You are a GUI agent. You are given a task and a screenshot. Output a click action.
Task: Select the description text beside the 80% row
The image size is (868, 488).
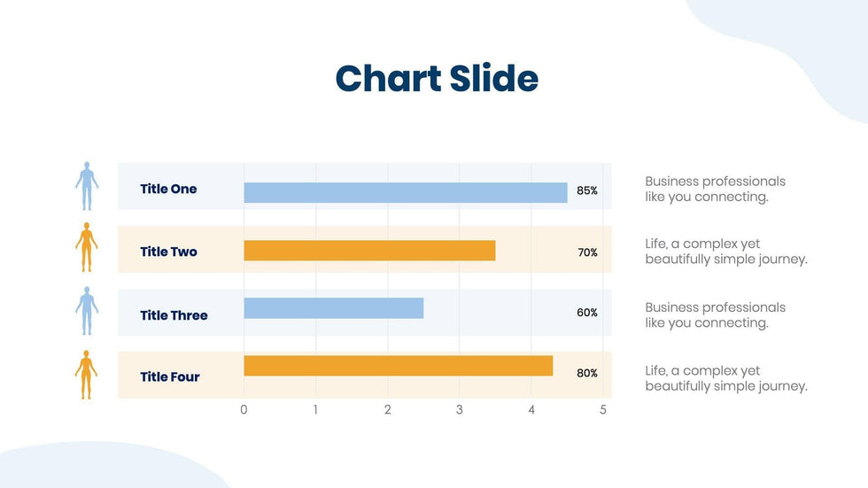(x=725, y=378)
